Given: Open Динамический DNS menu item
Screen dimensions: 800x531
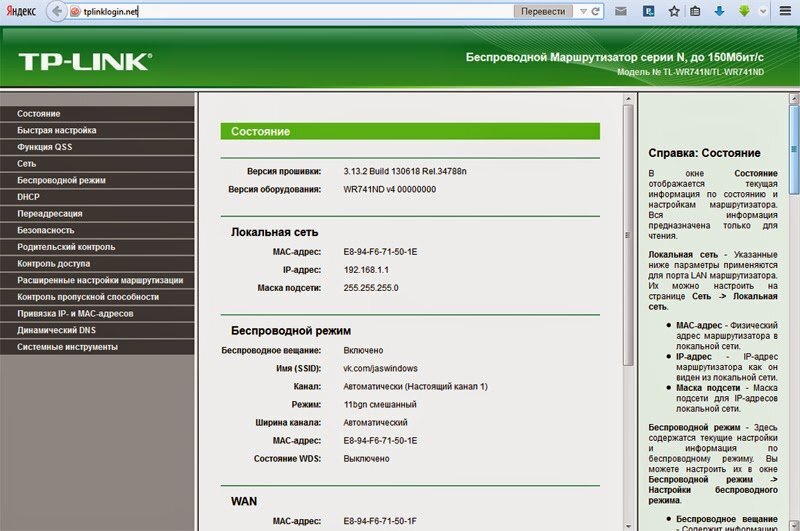Looking at the screenshot, I should (x=97, y=331).
